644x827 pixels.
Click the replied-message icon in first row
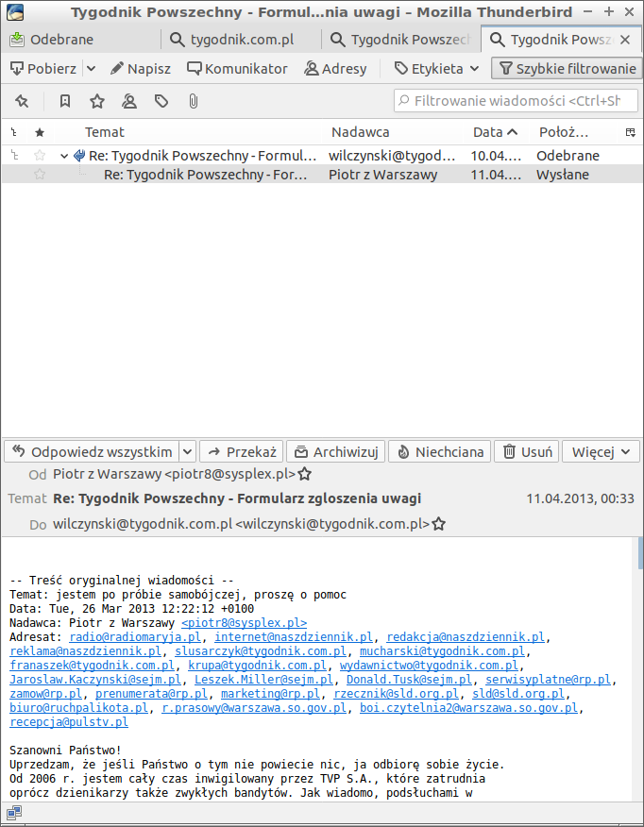79,155
